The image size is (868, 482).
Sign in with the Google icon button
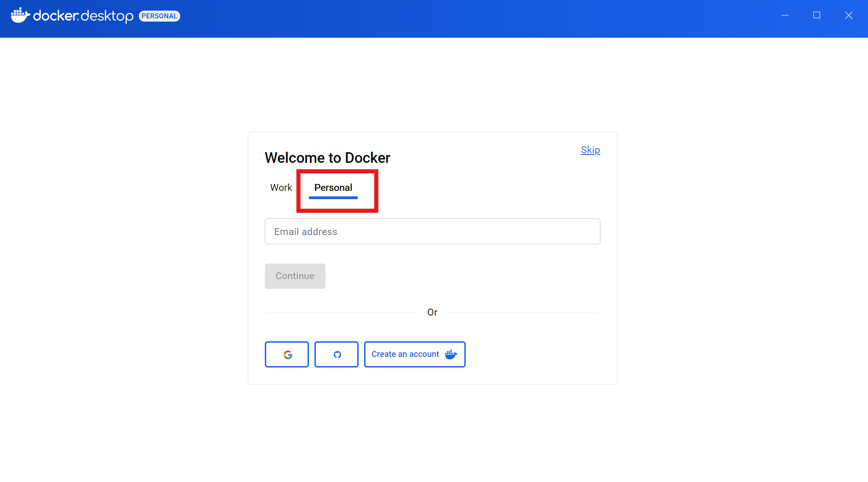[287, 354]
